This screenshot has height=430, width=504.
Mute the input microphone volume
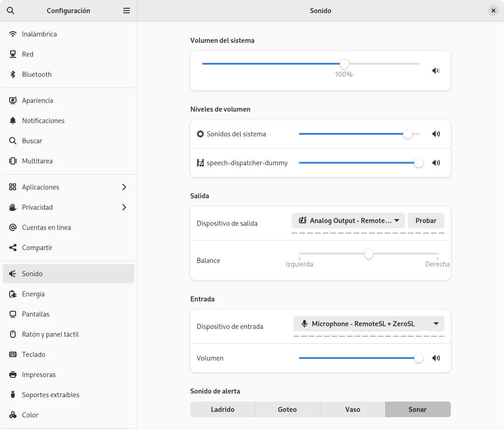tap(436, 358)
